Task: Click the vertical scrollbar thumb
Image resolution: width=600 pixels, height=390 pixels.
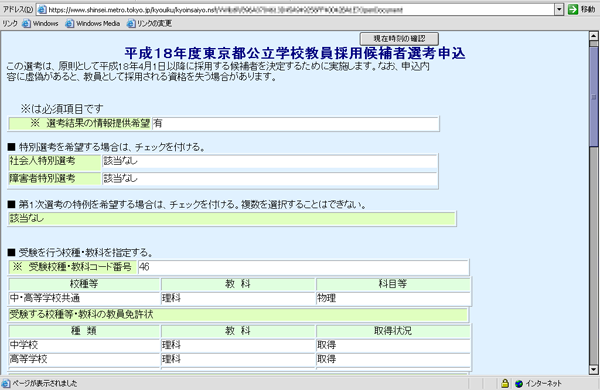Action: point(593,96)
